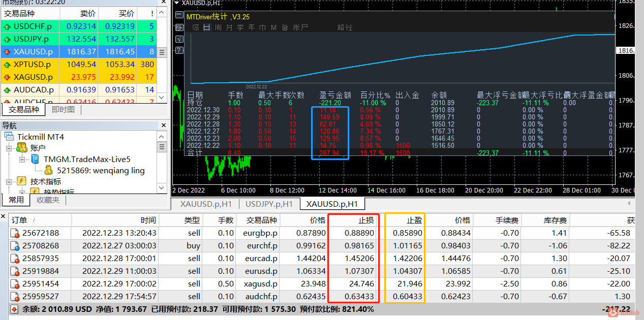Image resolution: width=644 pixels, height=320 pixels.
Task: Open the MTDriver 账户 account view
Action: [301, 27]
